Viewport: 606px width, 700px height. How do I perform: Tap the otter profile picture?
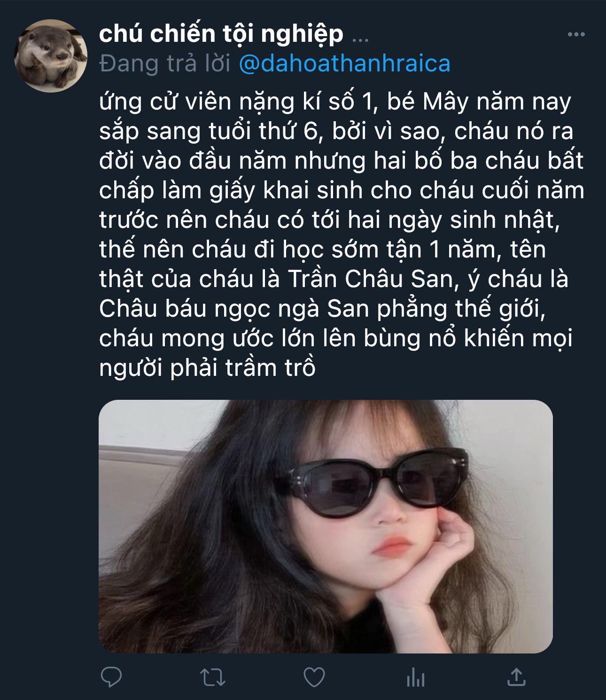pos(51,55)
